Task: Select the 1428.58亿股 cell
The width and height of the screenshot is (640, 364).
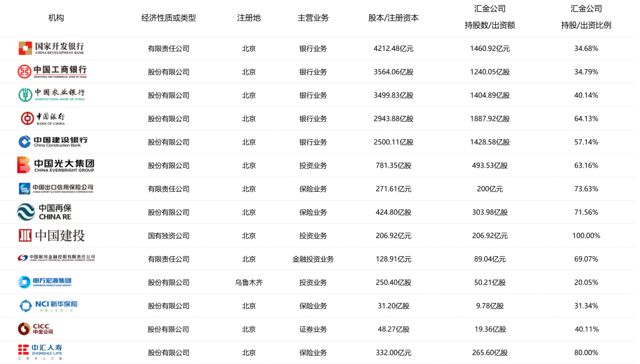Action: (490, 142)
